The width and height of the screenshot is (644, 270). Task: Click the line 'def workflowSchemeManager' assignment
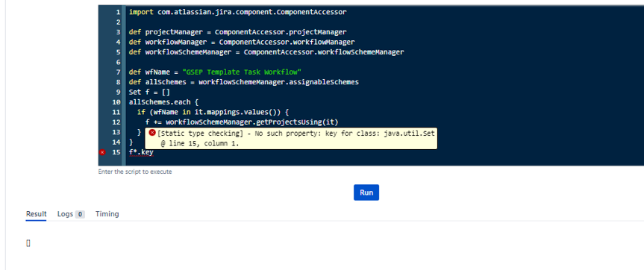[x=266, y=52]
